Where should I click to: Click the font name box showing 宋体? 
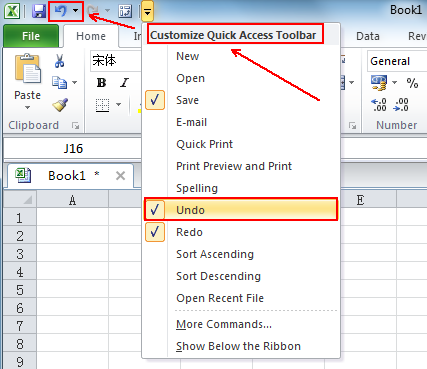pos(116,61)
